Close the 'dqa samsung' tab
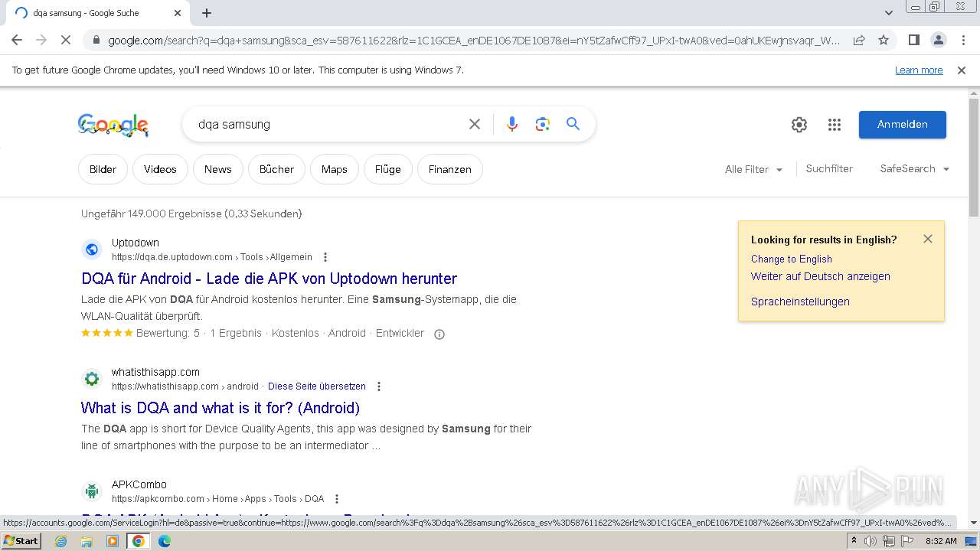 178,13
